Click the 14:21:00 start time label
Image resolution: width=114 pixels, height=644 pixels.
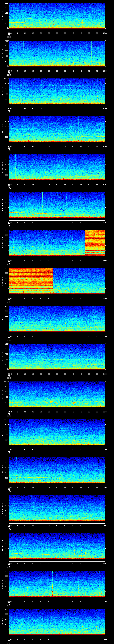9,298
